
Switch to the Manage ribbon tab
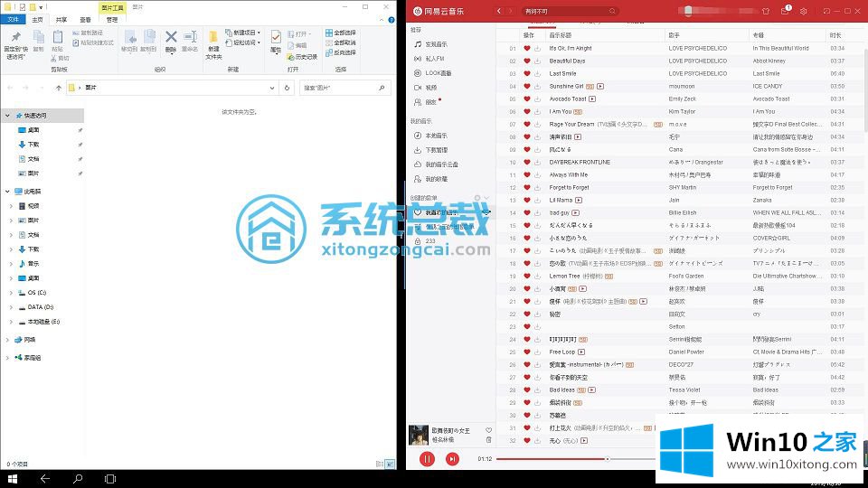point(112,19)
